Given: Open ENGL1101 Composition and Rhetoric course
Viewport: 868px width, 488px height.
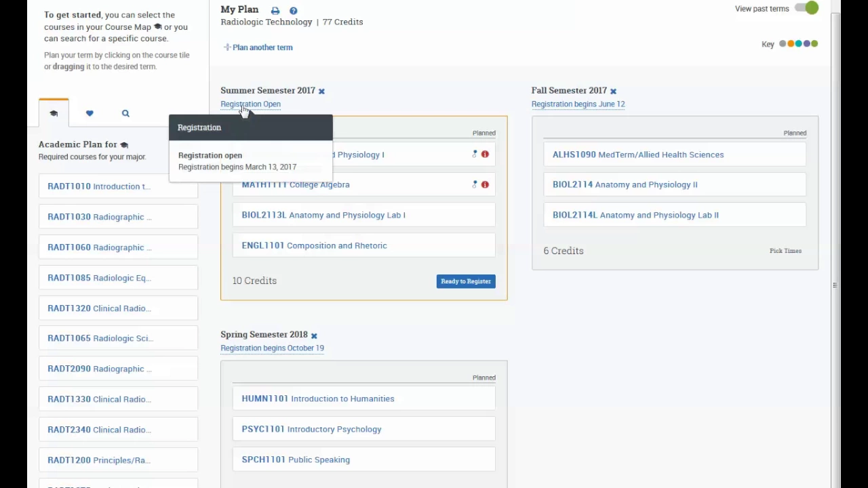Looking at the screenshot, I should (363, 245).
